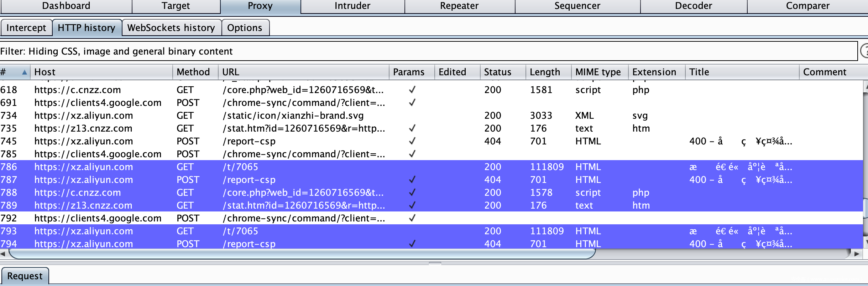Click Params checkmark for request 792
Screen dimensions: 868x286
[x=412, y=218]
